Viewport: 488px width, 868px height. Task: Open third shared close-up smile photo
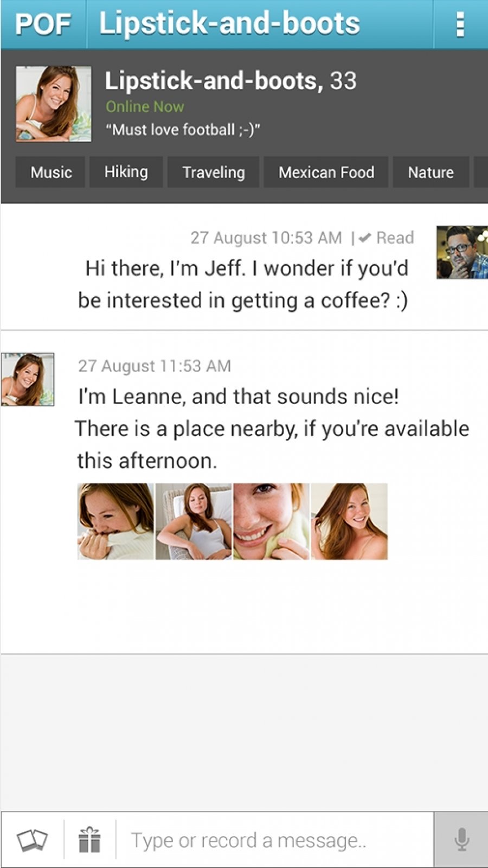pyautogui.click(x=271, y=521)
